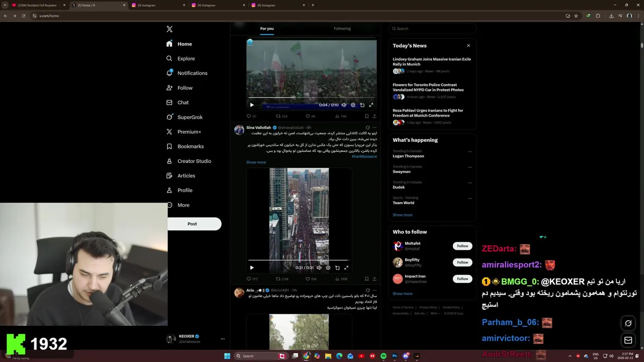Switch to the For you tab
Viewport: 644px width, 362px height.
coord(267,29)
